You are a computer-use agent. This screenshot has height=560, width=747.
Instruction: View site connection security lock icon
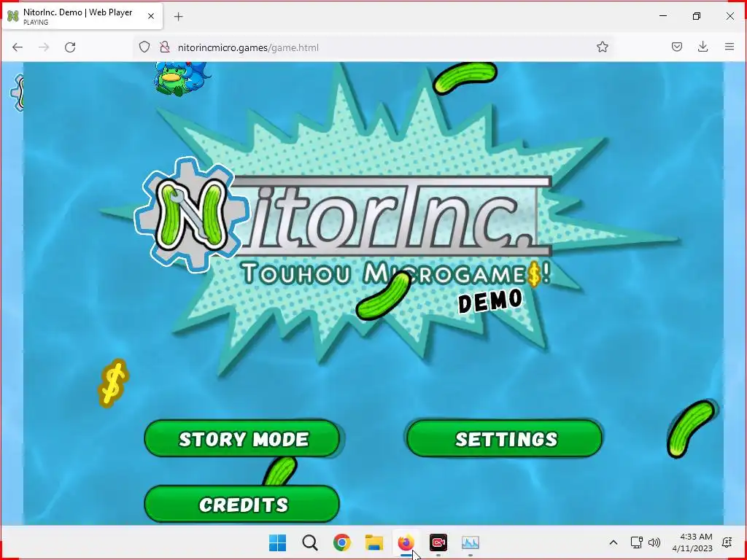(x=164, y=47)
